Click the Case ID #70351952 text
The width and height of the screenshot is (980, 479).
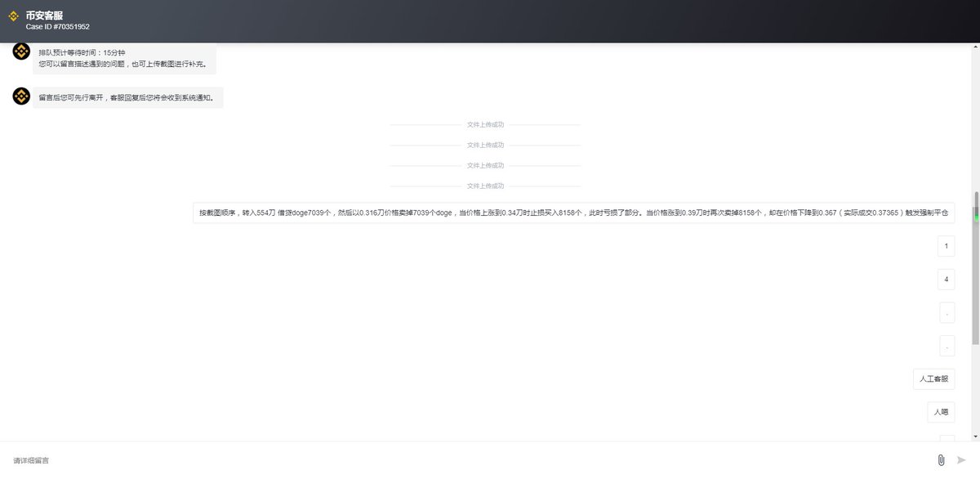[58, 27]
